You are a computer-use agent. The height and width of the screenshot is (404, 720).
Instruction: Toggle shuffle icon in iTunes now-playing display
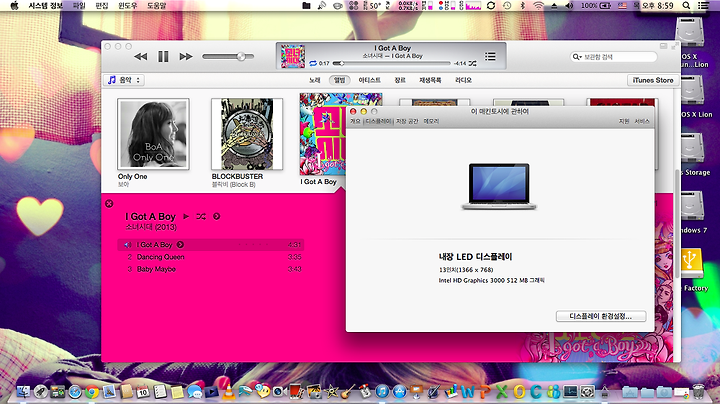pos(472,63)
